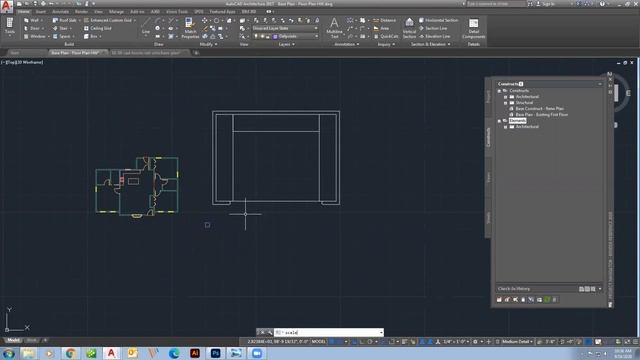
Task: Click the Horizontal Section tool
Action: [439, 20]
